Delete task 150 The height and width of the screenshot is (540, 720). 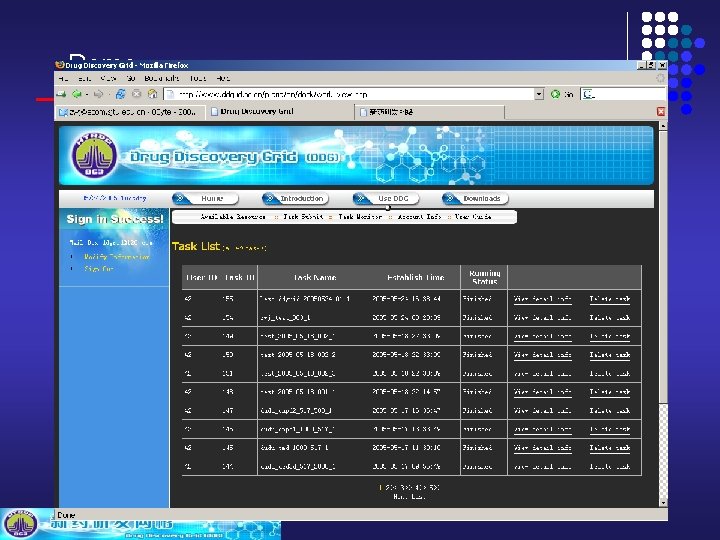tap(610, 355)
